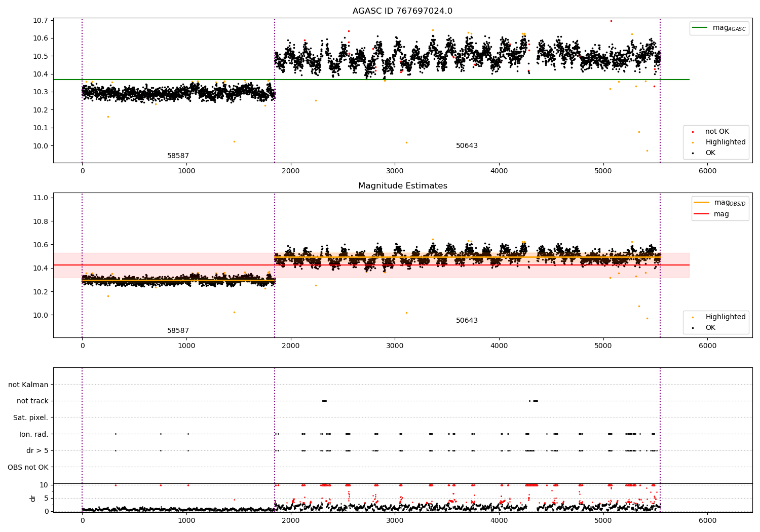Viewport: 760px width, 532px height.
Task: Click the "dr > 5" axis label
Action: (x=37, y=450)
